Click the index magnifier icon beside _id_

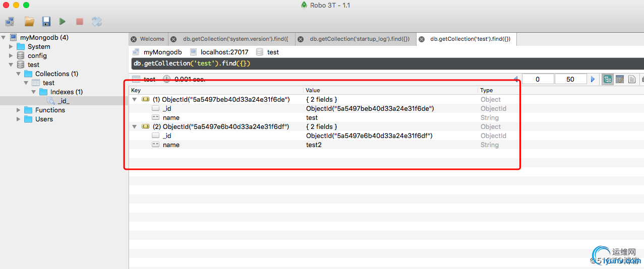coord(51,101)
